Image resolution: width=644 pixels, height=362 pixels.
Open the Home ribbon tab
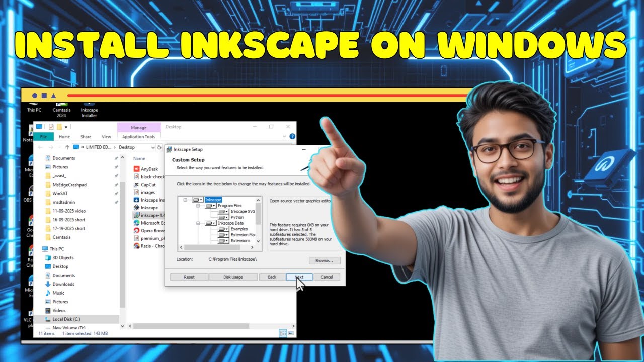point(64,137)
